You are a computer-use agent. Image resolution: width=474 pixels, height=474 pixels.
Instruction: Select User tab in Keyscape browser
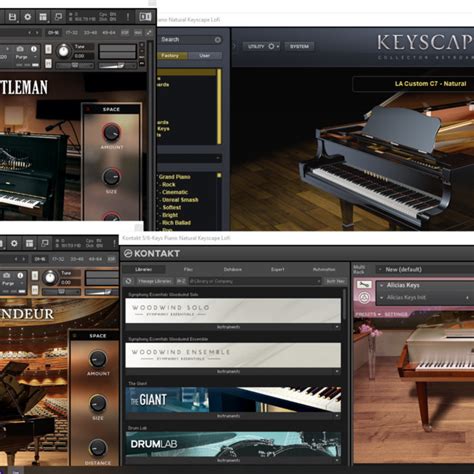tap(205, 56)
